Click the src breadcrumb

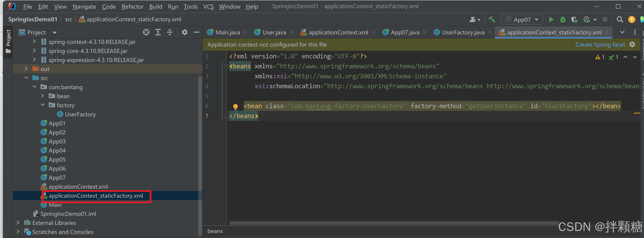pos(68,19)
